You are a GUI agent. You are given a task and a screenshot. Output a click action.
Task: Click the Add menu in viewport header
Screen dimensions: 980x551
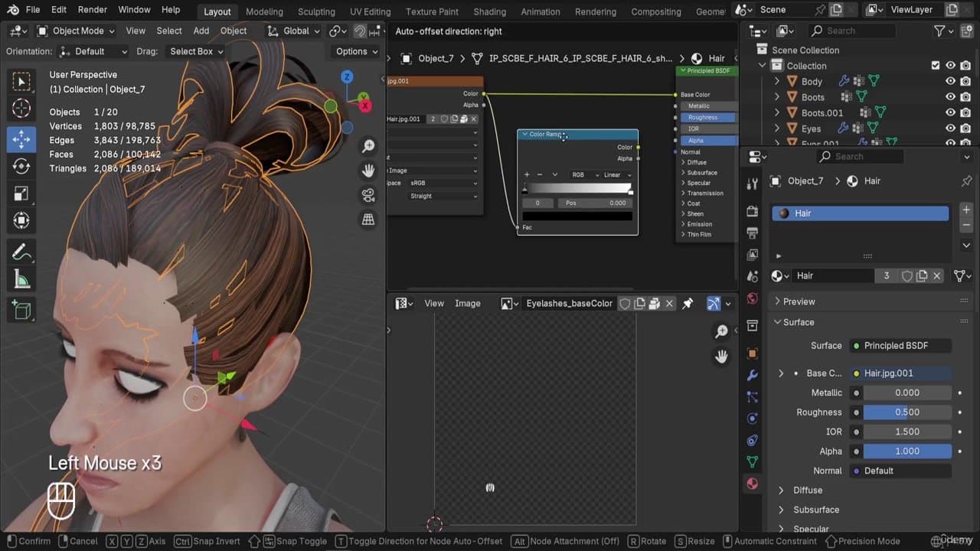point(201,31)
